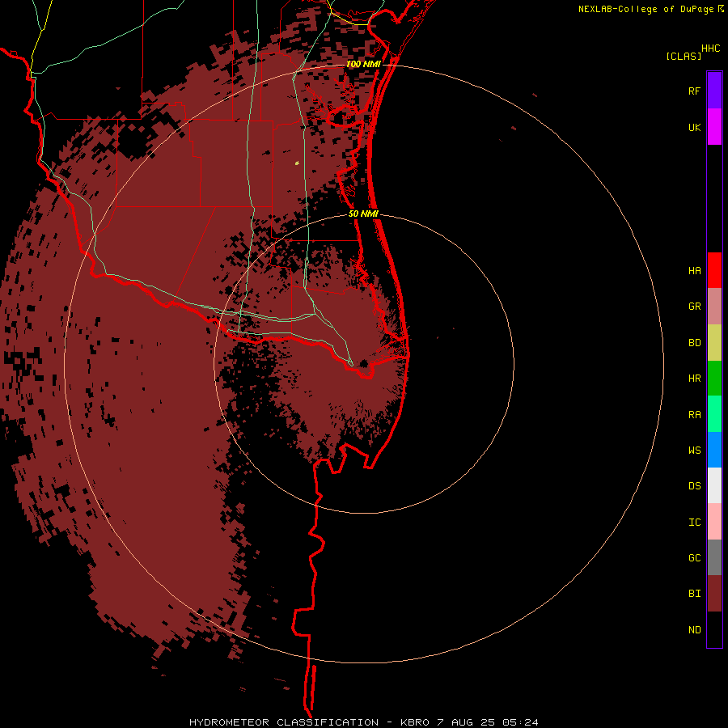This screenshot has height=728, width=728.
Task: Click the IC light-pink legend swatch
Action: click(714, 522)
